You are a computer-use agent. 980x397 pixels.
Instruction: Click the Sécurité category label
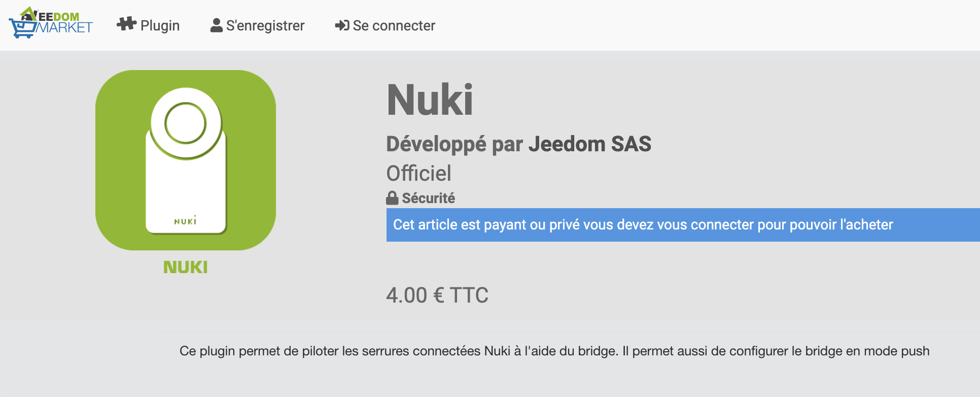(429, 198)
